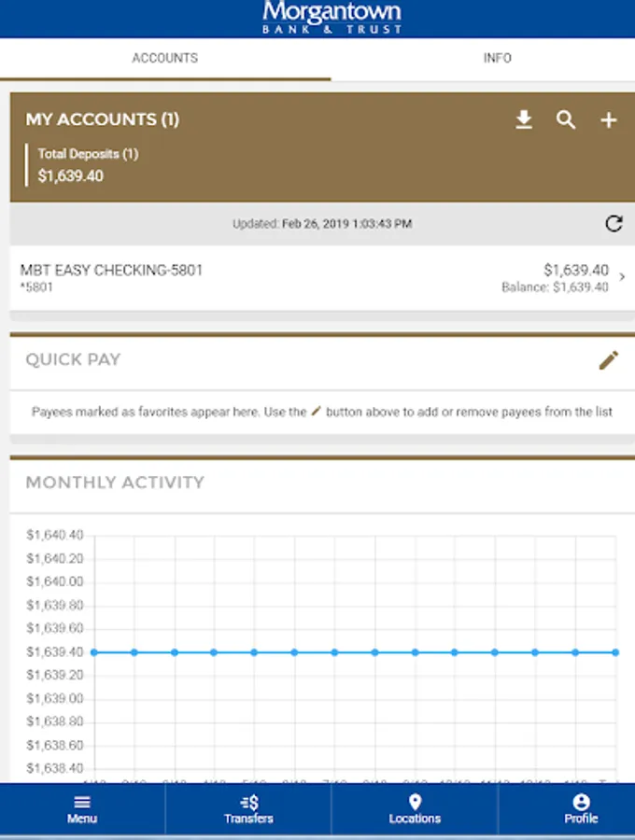
Task: Click the first data point on the chart line
Action: 94,652
